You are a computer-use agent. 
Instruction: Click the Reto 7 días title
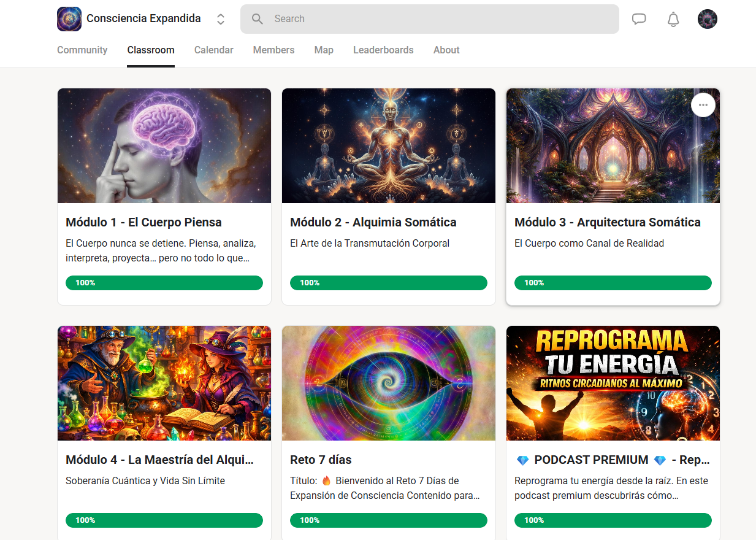[x=321, y=460]
